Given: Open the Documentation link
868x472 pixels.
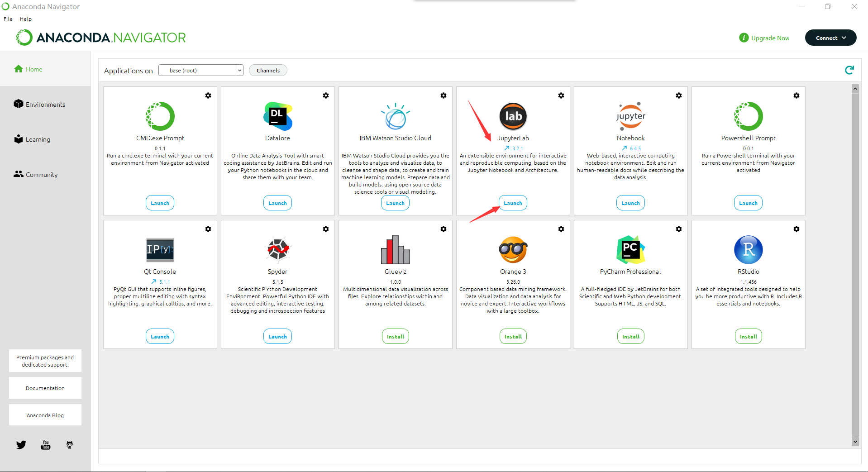Looking at the screenshot, I should pos(45,388).
